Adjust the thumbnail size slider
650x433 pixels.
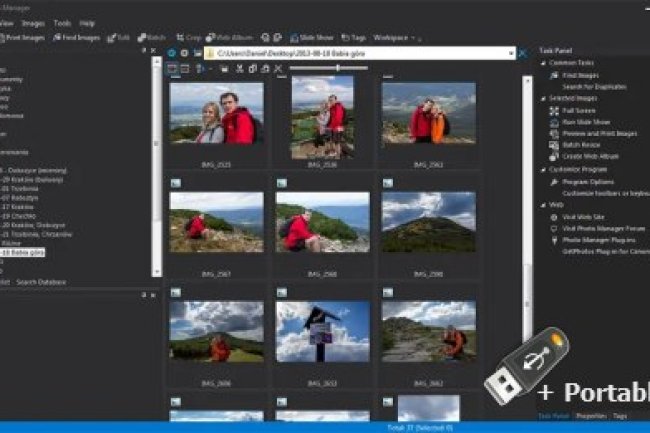tap(338, 68)
